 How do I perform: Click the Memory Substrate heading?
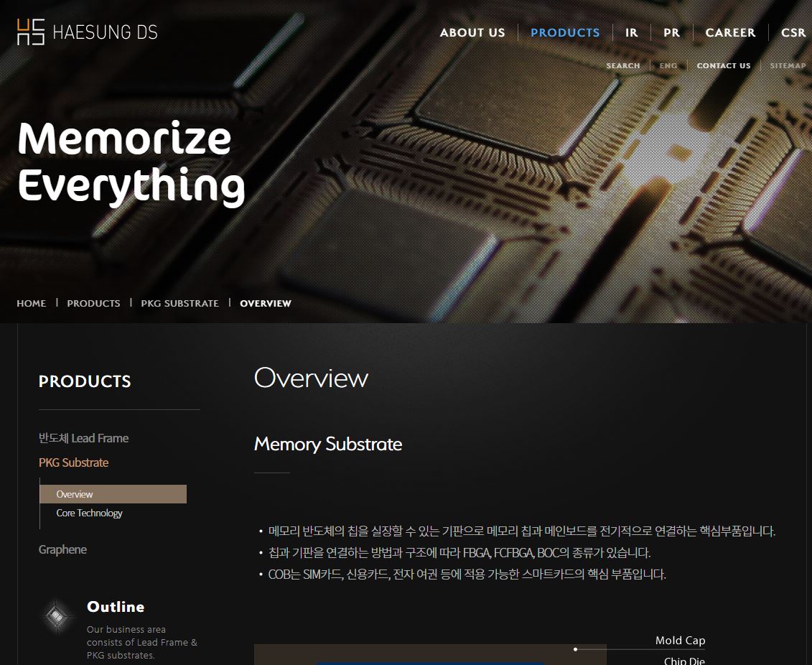click(328, 445)
